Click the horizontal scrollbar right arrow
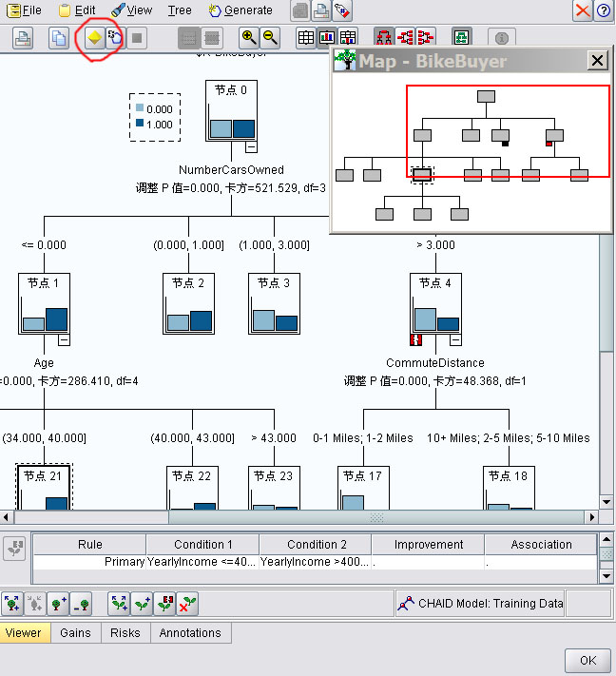This screenshot has width=616, height=676. pos(592,517)
